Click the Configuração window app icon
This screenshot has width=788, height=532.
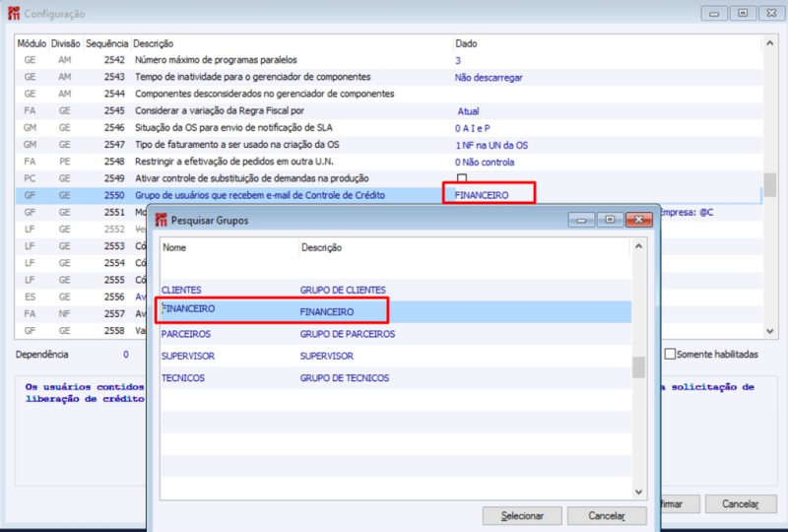coord(14,13)
